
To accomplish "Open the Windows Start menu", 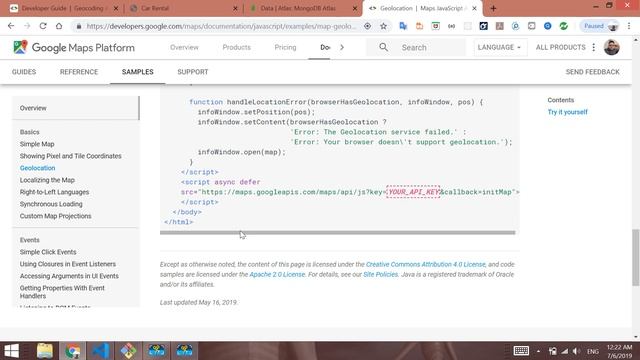I will coord(11,351).
